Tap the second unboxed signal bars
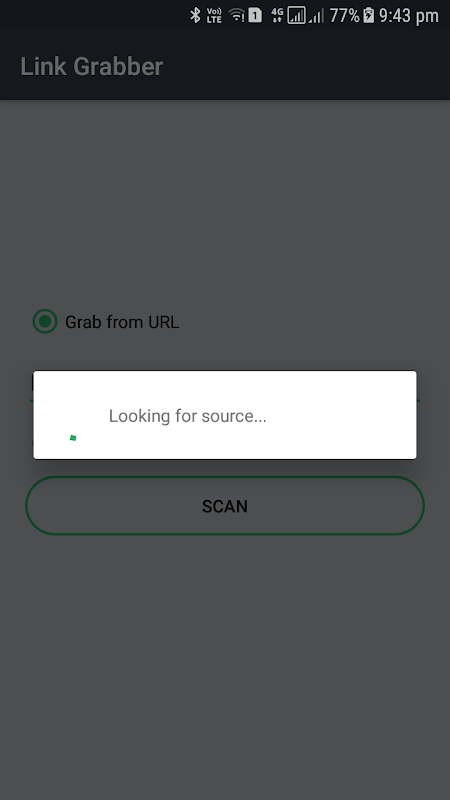 pyautogui.click(x=316, y=16)
